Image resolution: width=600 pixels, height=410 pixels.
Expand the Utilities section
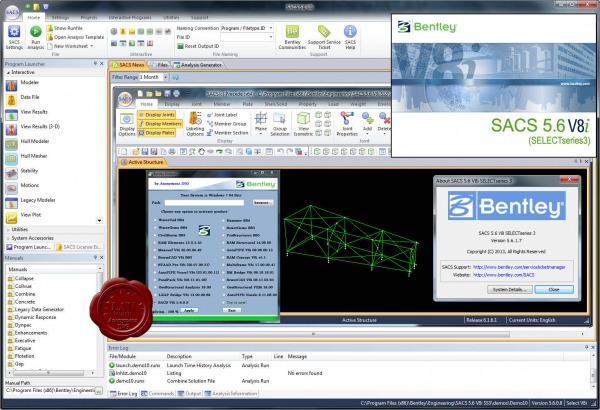(x=8, y=229)
